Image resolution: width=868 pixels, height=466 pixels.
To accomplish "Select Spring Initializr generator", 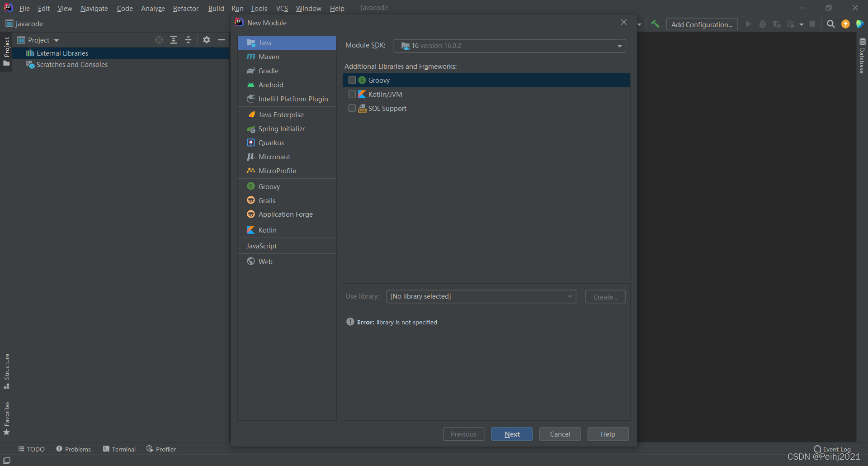I will (287, 128).
